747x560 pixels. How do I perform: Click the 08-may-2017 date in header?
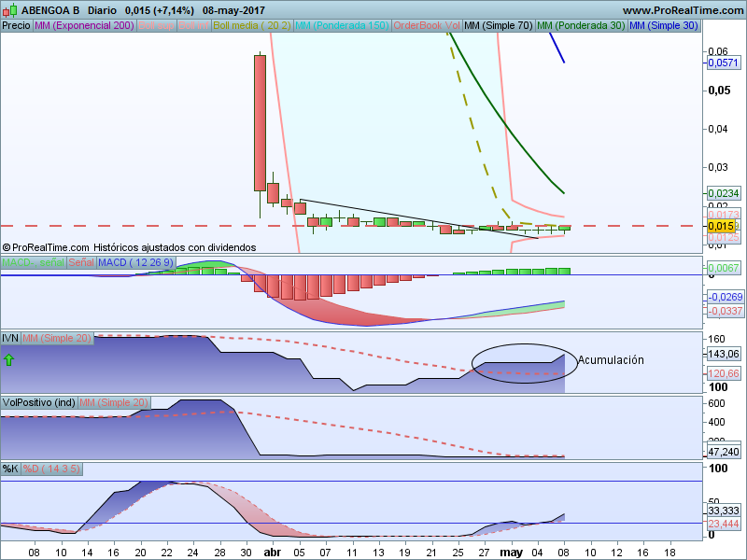coord(233,10)
